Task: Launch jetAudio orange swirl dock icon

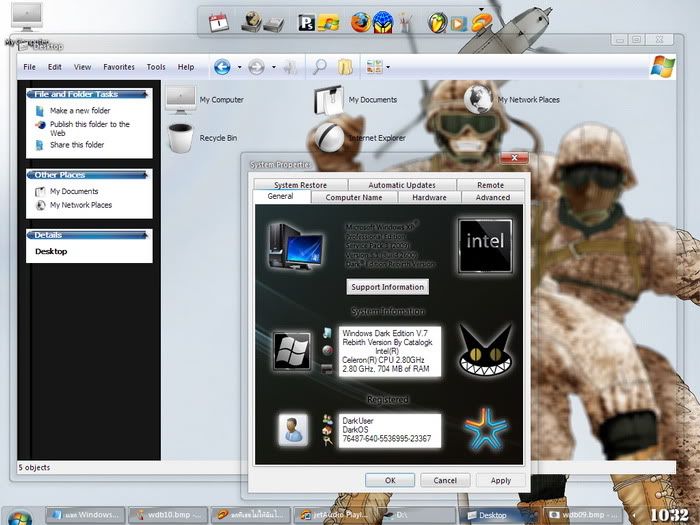Action: (x=481, y=22)
